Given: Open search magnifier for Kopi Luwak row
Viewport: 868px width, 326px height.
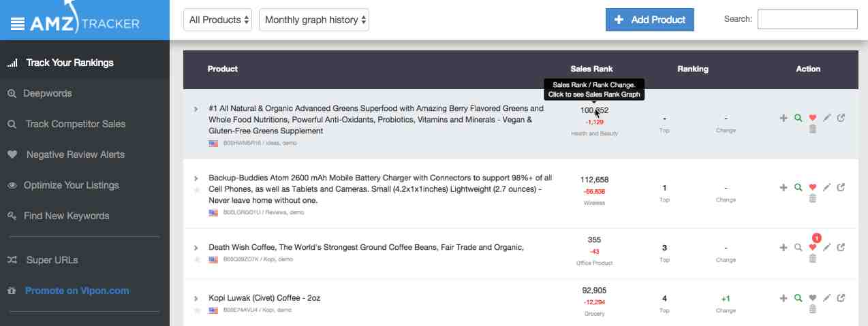Looking at the screenshot, I should click(x=798, y=298).
